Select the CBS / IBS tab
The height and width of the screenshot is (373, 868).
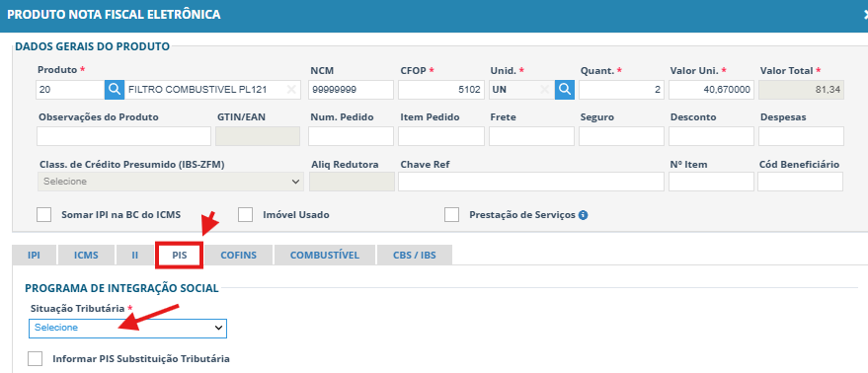click(x=415, y=256)
